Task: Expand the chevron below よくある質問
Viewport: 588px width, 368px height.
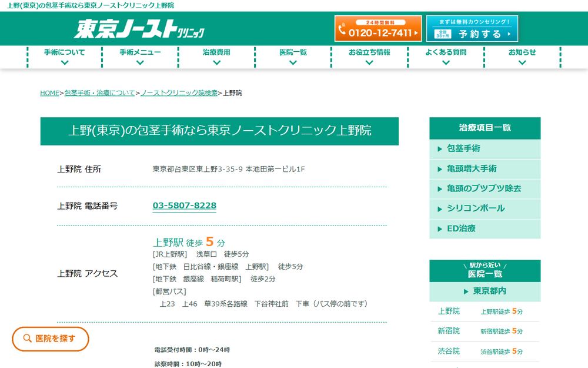Action: (x=446, y=63)
